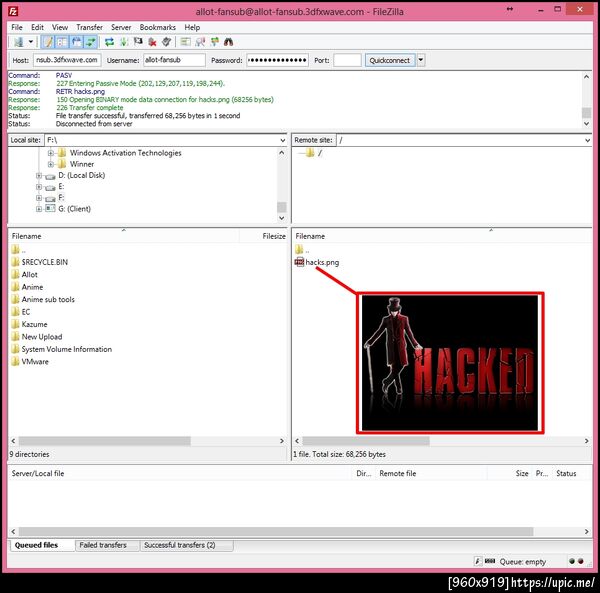Open the File menu
The width and height of the screenshot is (600, 593).
tap(16, 27)
